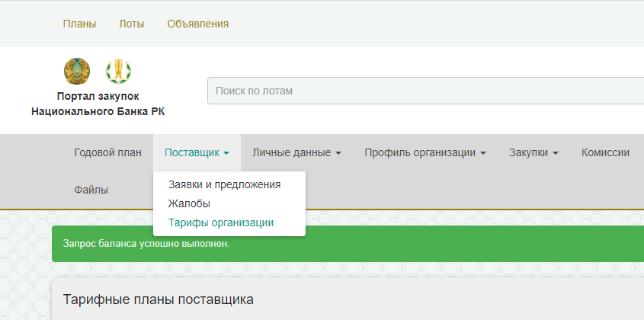
Task: View Объявления from the top bar
Action: coord(197,24)
